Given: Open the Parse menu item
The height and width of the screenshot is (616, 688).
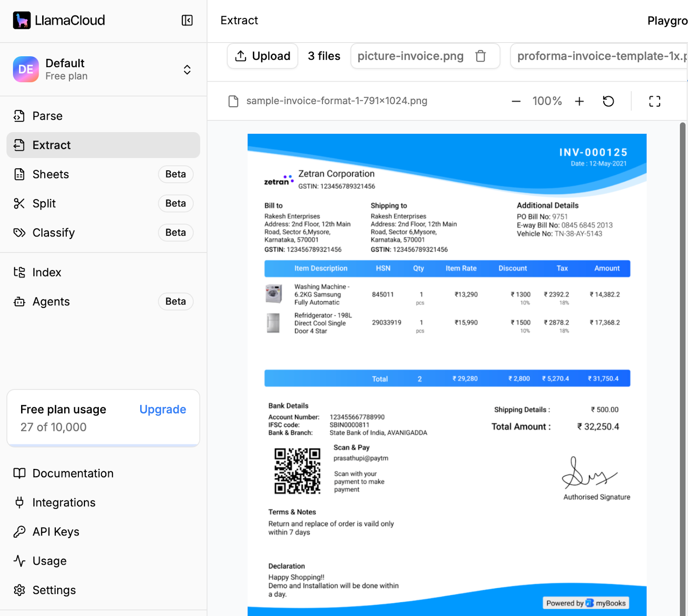Looking at the screenshot, I should coord(103,116).
